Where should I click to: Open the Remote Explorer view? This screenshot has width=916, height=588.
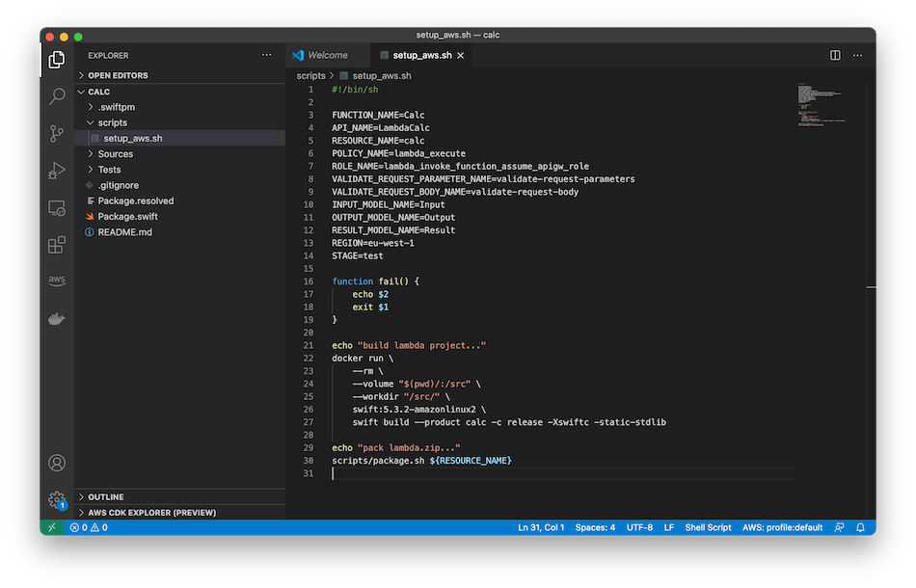(x=57, y=208)
